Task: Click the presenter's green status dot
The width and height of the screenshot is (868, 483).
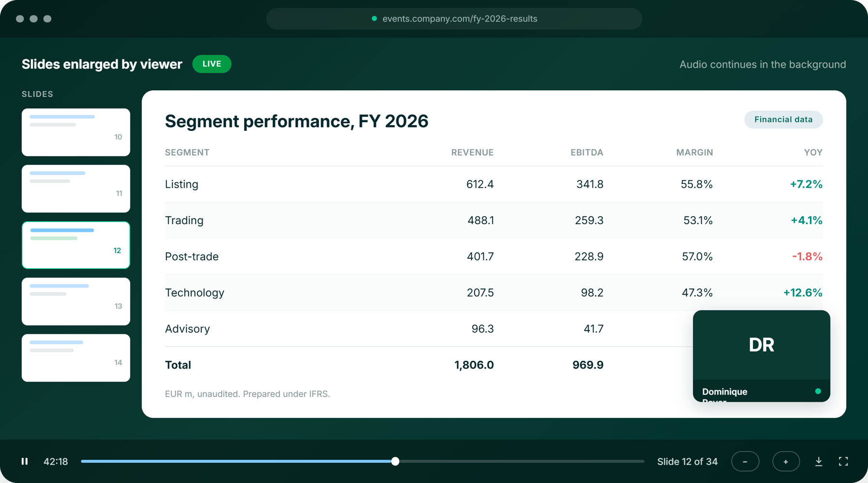Action: (x=818, y=391)
